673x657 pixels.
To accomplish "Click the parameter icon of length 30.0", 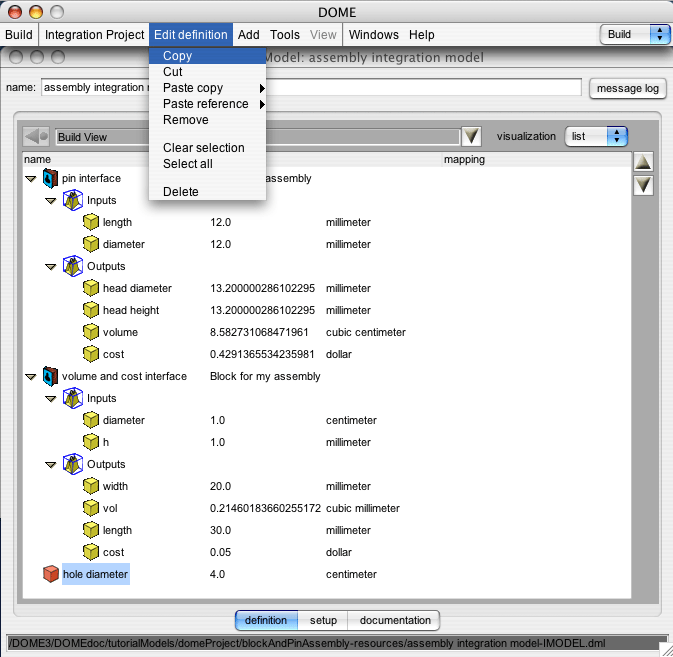I will [x=91, y=530].
